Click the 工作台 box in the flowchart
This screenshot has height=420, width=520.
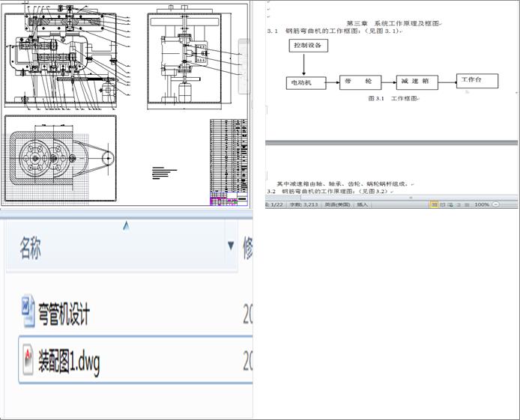[477, 81]
